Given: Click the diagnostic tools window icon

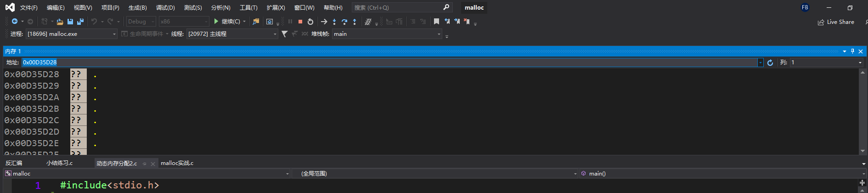Looking at the screenshot, I should point(270,22).
